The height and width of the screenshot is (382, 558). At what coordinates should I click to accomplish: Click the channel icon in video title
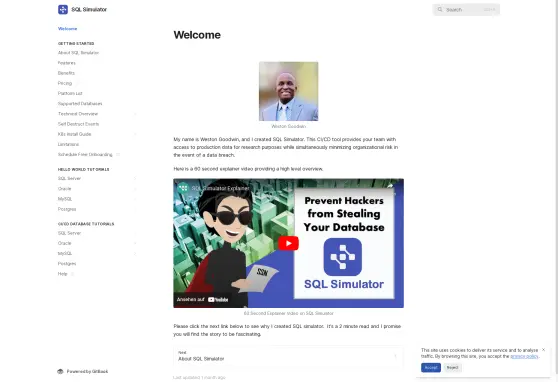[x=183, y=188]
